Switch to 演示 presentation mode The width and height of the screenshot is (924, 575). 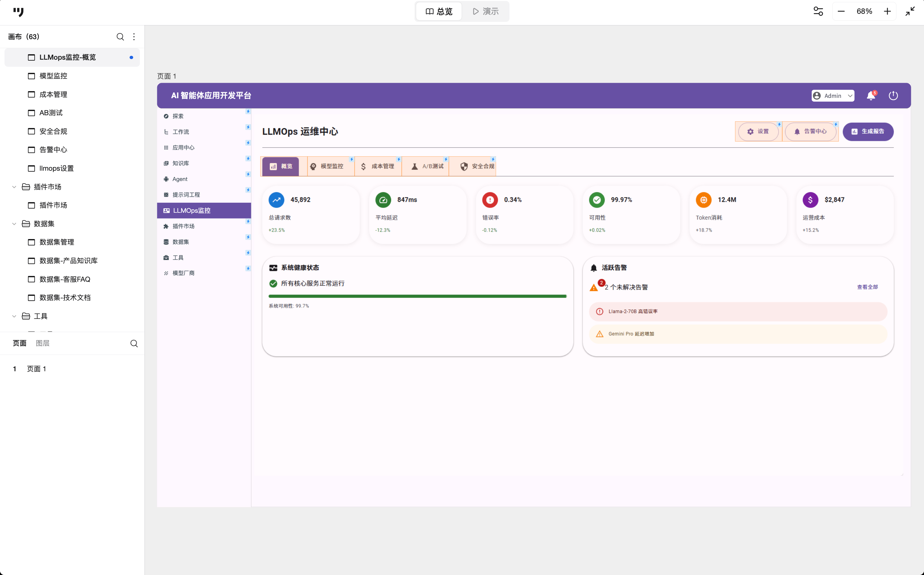[485, 12]
